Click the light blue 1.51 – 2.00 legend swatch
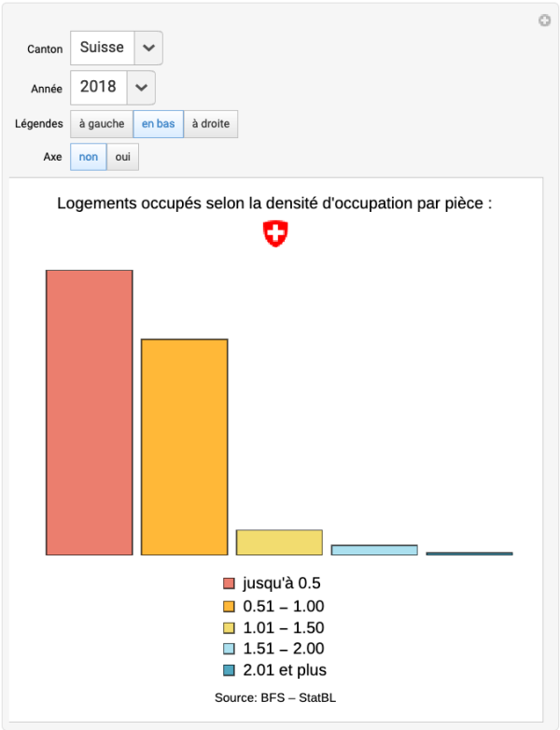560x730 pixels. pyautogui.click(x=229, y=649)
